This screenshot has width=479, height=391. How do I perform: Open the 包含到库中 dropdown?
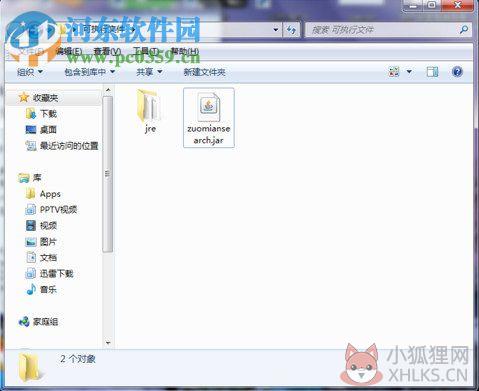click(89, 72)
